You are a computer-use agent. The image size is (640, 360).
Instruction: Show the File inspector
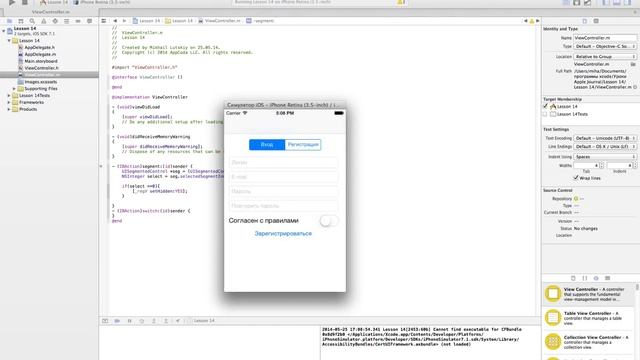click(x=584, y=21)
